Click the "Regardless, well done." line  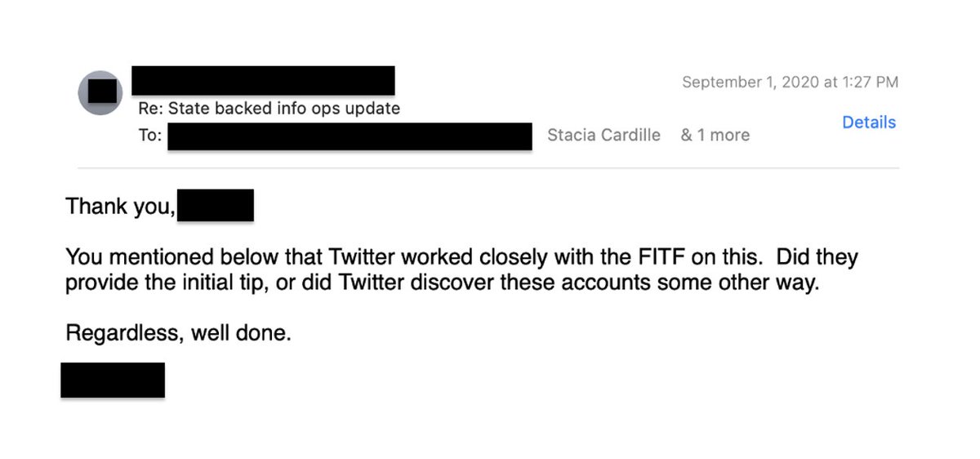[x=178, y=334]
